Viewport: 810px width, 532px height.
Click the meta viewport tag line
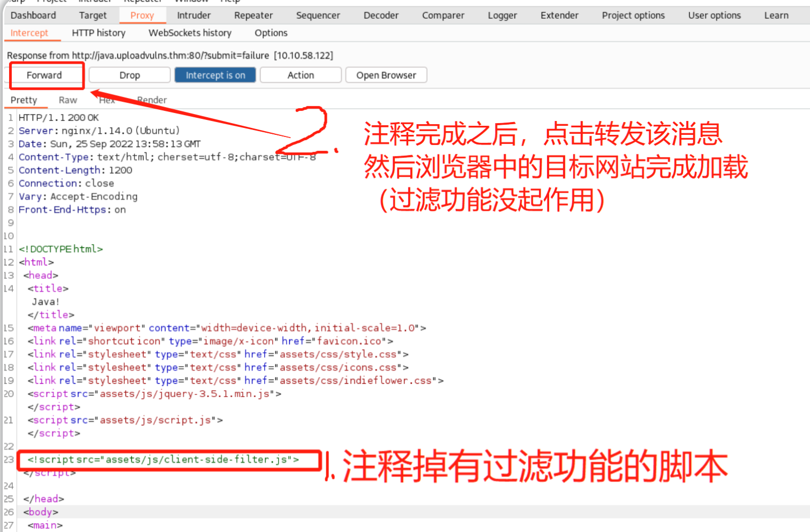click(x=227, y=328)
